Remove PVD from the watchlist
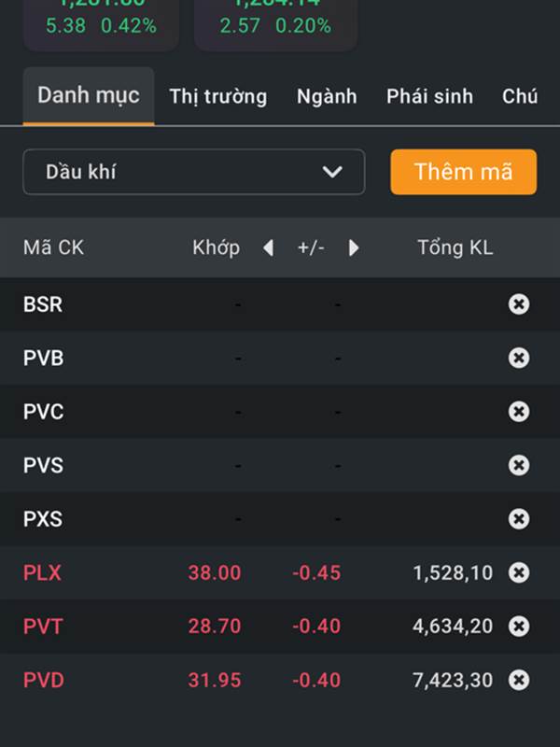Viewport: 560px width, 747px height. 519,680
